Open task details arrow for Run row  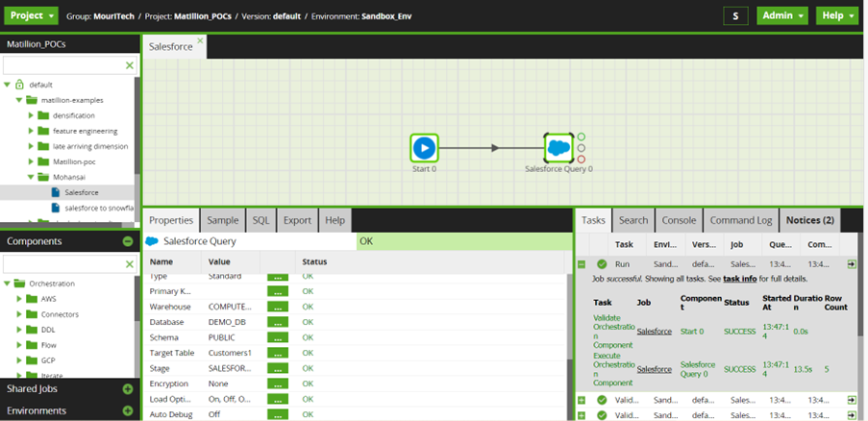(852, 263)
